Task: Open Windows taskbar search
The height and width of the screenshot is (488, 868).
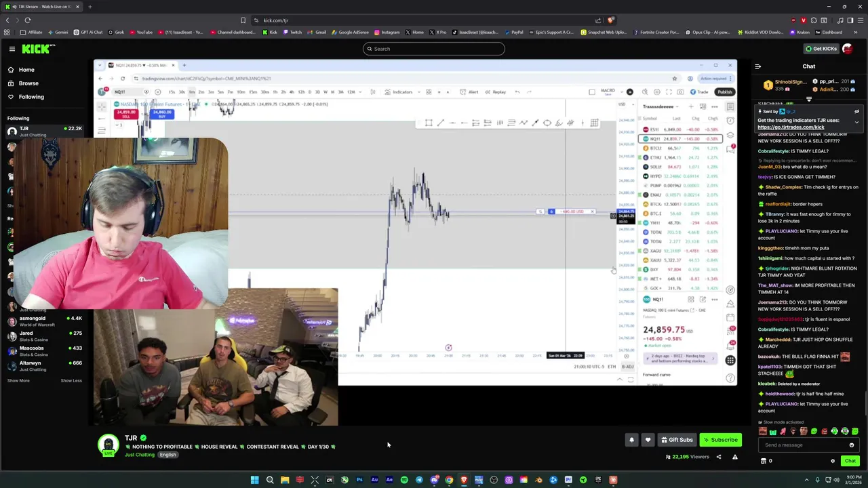Action: (270, 480)
